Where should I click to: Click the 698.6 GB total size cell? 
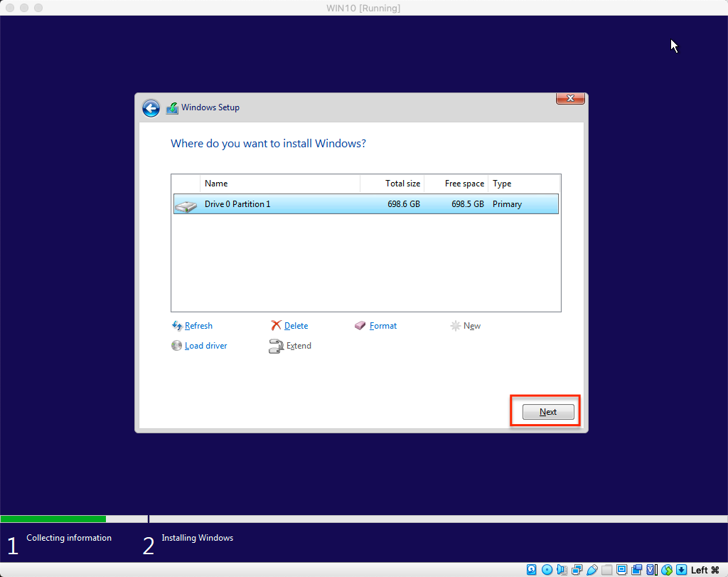pyautogui.click(x=404, y=204)
